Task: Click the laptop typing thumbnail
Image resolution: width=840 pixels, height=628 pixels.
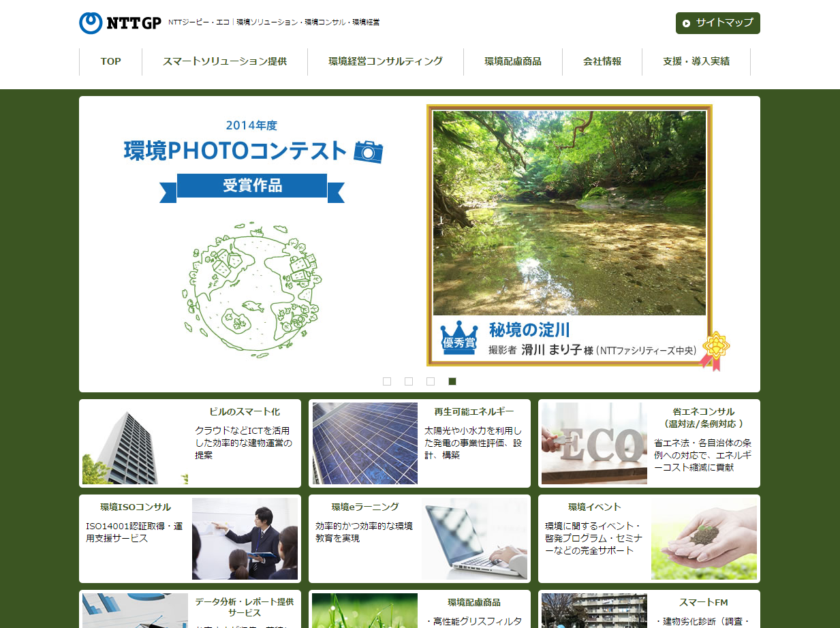Action: click(x=474, y=539)
